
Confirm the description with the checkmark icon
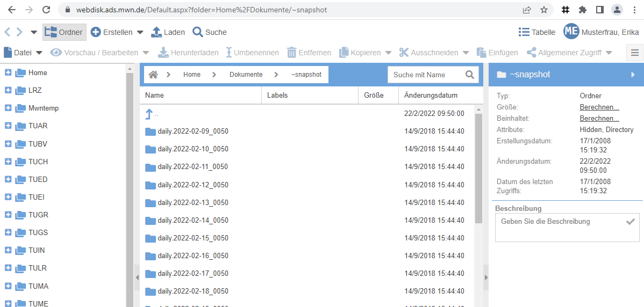coord(631,222)
